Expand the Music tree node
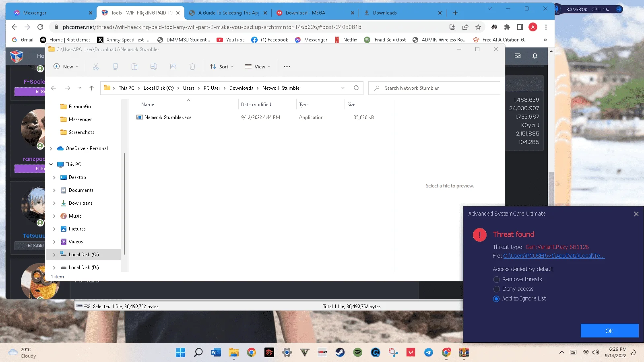The image size is (644, 362). (54, 216)
